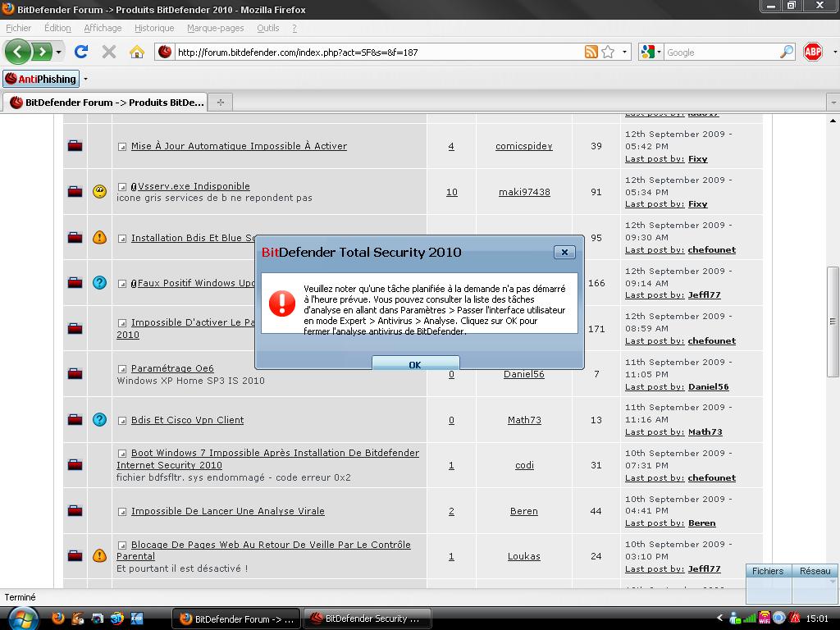Open Blocage De Pages Web topic link
840x630 pixels.
pos(263,550)
